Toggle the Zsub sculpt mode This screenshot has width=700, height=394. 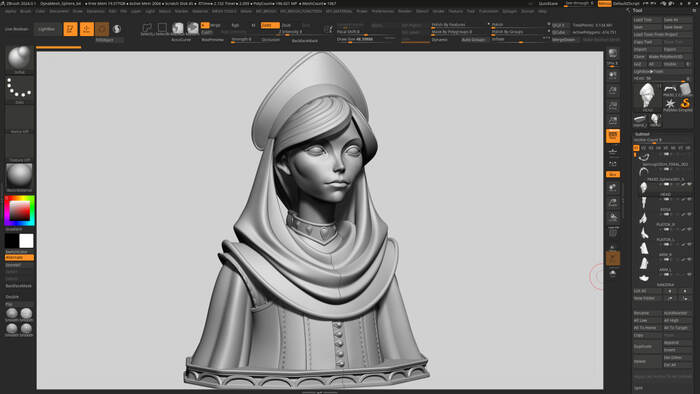click(287, 25)
